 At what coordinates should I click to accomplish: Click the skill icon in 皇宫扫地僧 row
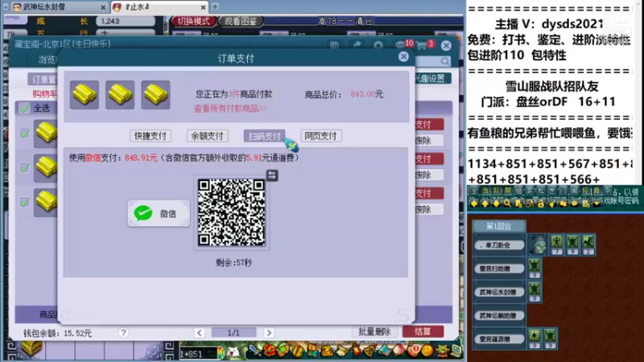coord(535,269)
